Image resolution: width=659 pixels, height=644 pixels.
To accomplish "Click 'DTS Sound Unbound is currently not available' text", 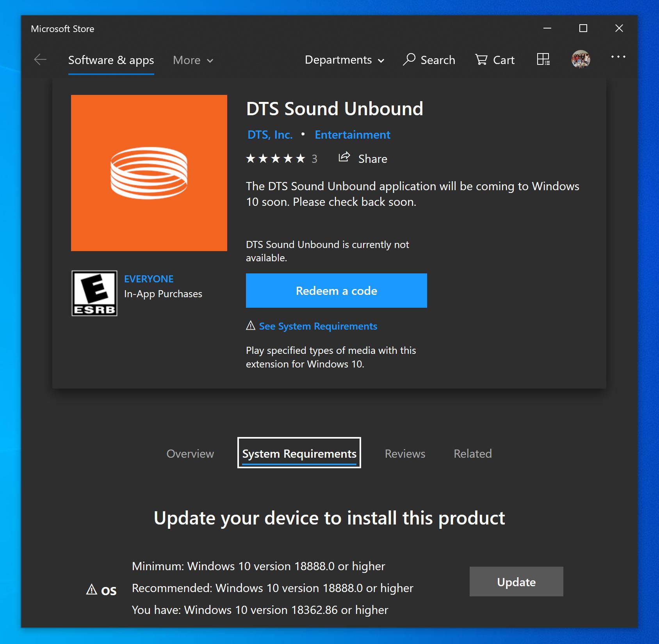I will coord(328,251).
